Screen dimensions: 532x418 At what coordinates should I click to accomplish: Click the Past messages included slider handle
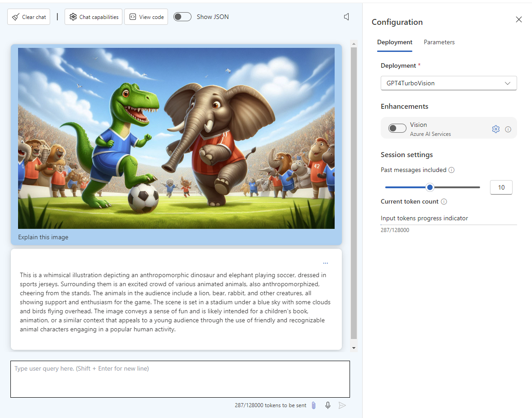pyautogui.click(x=430, y=187)
